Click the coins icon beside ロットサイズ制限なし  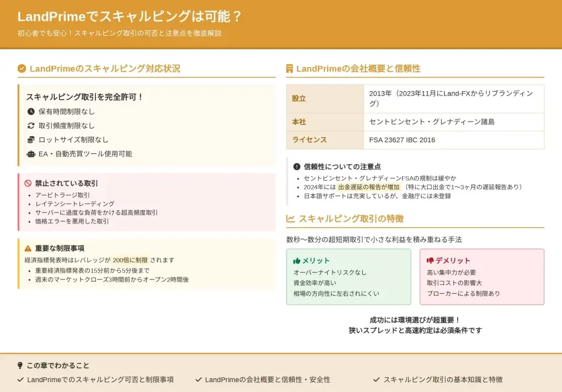click(x=31, y=140)
